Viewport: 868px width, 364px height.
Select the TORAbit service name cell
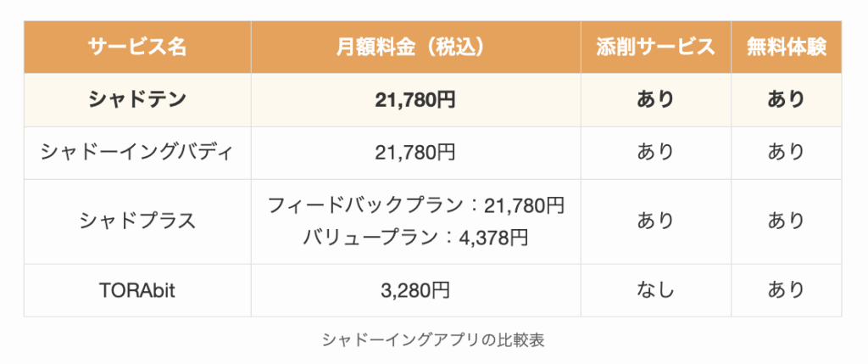pos(137,290)
